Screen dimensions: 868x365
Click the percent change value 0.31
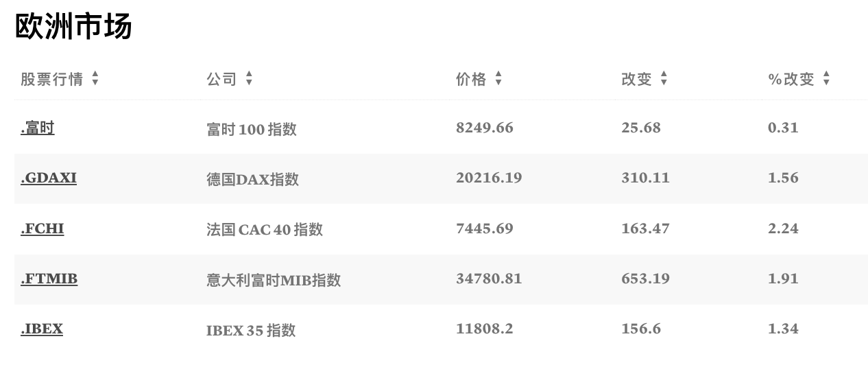[x=783, y=128]
